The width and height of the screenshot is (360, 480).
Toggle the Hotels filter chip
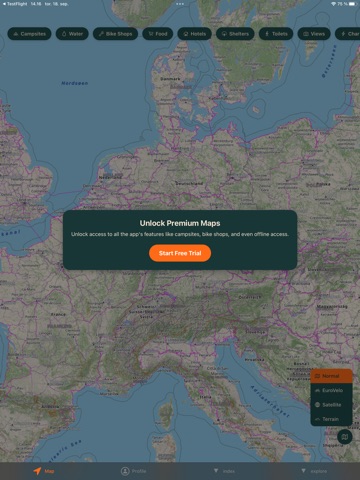[x=194, y=34]
